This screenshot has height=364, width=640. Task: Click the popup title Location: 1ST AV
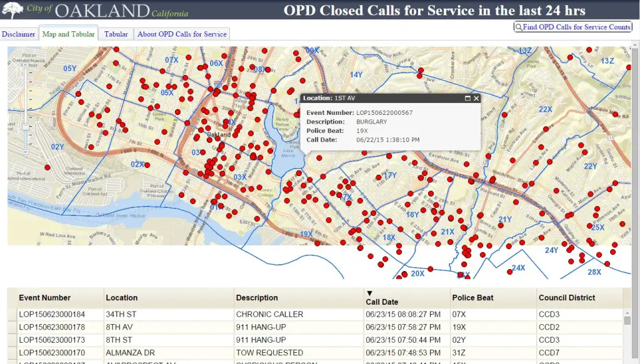click(329, 98)
